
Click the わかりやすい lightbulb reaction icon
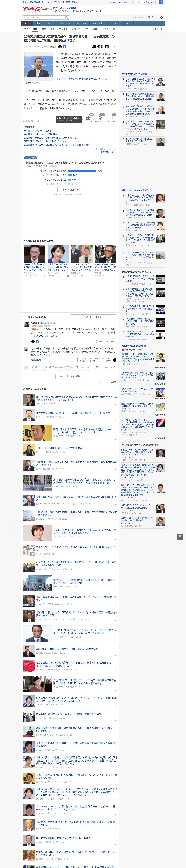100,118
